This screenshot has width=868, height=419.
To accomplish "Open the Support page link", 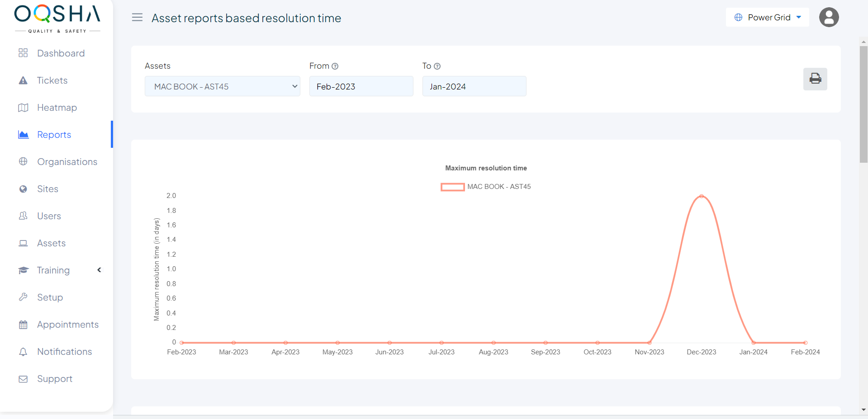I will click(x=54, y=379).
